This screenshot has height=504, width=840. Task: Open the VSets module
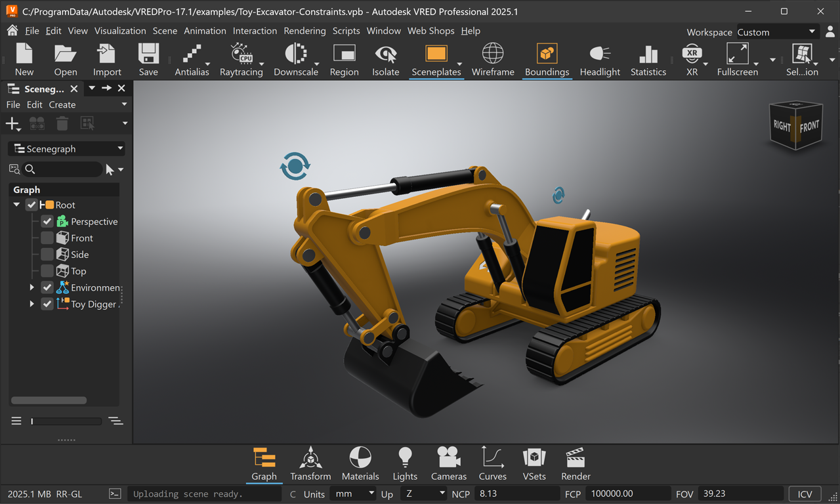534,464
